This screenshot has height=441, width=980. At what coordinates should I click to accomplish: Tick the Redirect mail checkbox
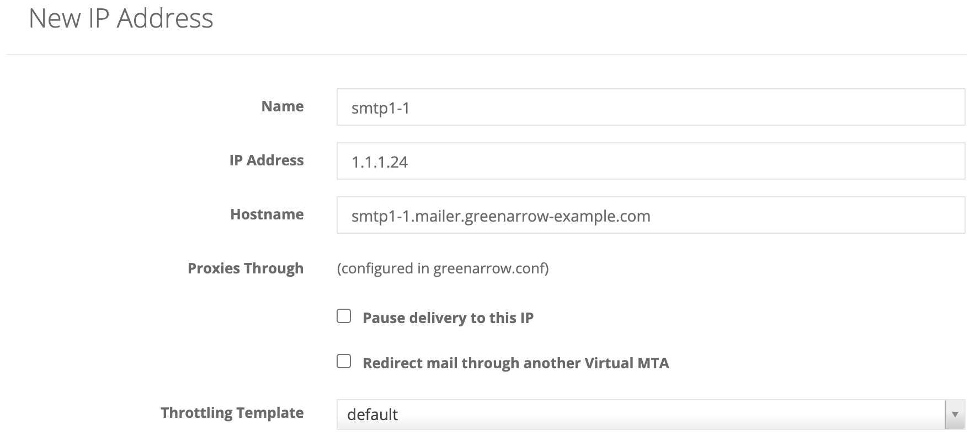click(x=344, y=361)
